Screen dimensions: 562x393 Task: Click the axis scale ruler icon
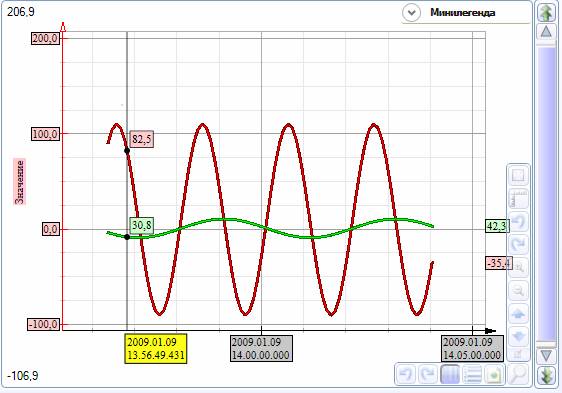[518, 199]
